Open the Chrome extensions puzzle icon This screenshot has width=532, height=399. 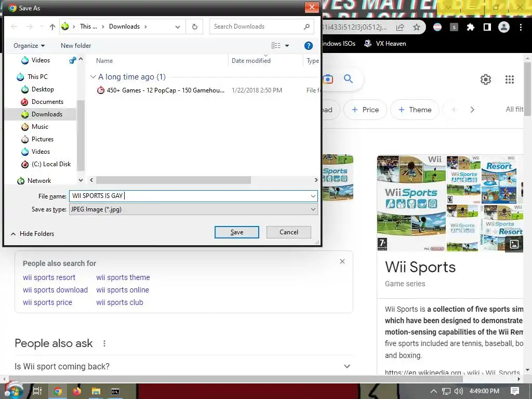(470, 27)
